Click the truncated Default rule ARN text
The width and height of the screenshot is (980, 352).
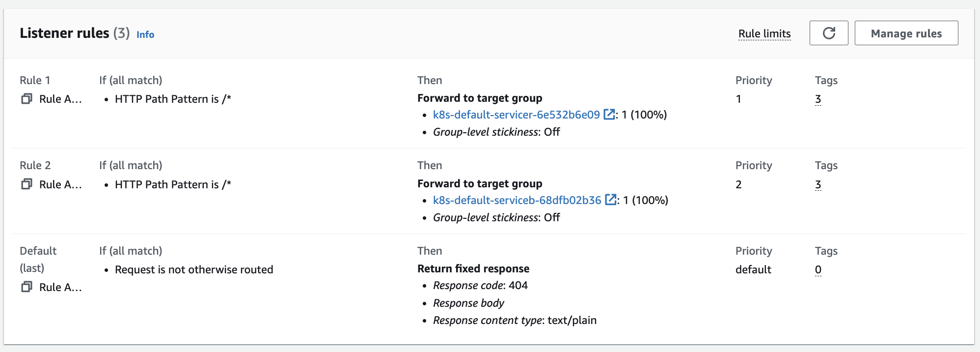tap(60, 287)
